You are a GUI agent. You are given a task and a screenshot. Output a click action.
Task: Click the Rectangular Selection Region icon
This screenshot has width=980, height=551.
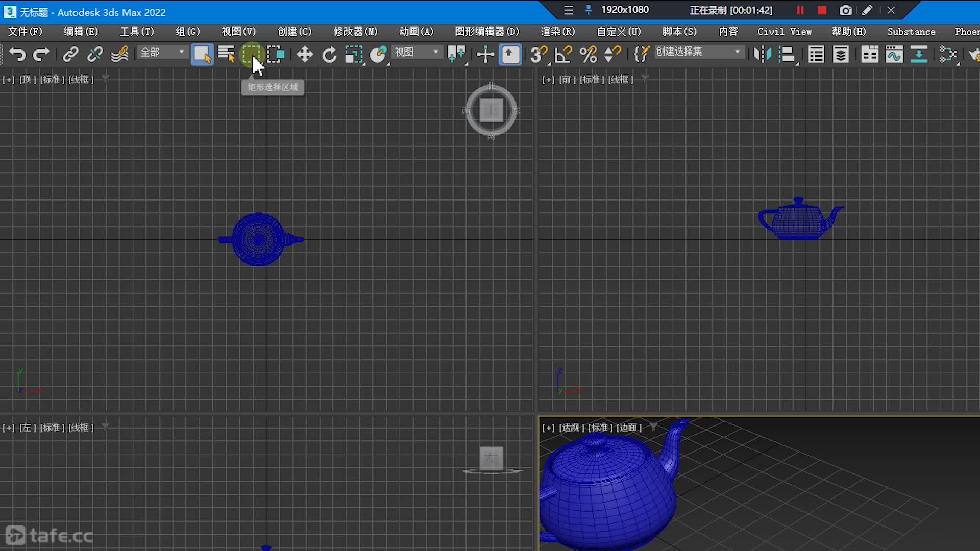coord(251,54)
